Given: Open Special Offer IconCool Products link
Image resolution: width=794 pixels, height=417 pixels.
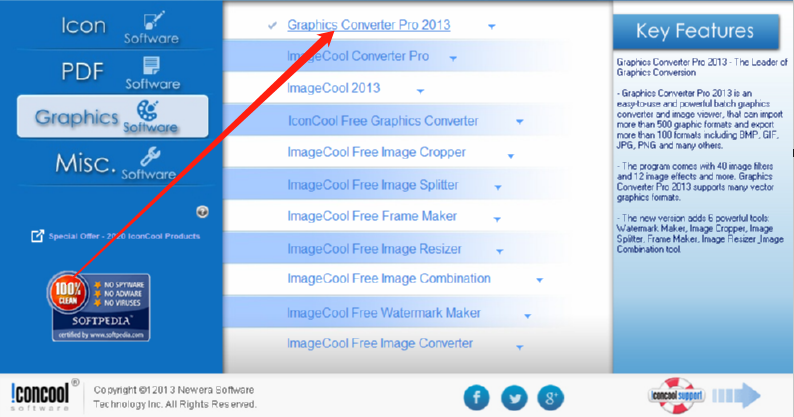Looking at the screenshot, I should pos(124,236).
